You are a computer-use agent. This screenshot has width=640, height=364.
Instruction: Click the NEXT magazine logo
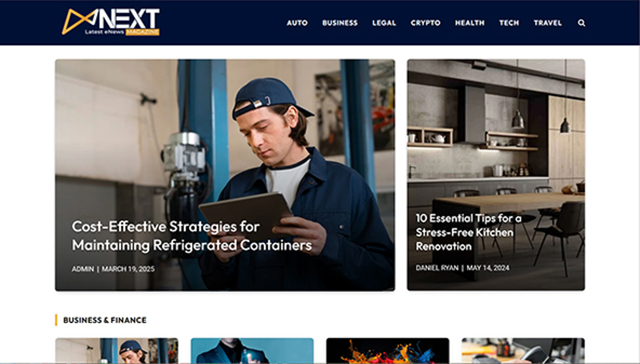(x=111, y=22)
